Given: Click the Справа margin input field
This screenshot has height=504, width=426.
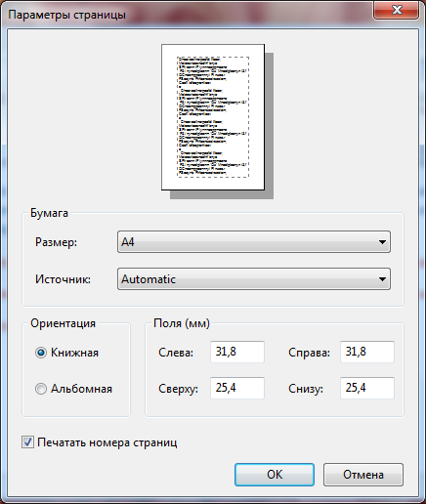Looking at the screenshot, I should (x=367, y=352).
